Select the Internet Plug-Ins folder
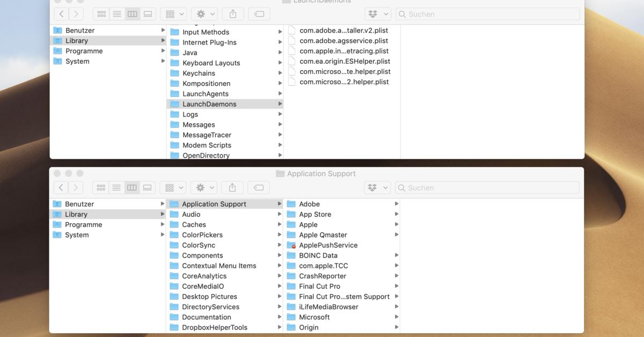This screenshot has width=644, height=337. (225, 42)
